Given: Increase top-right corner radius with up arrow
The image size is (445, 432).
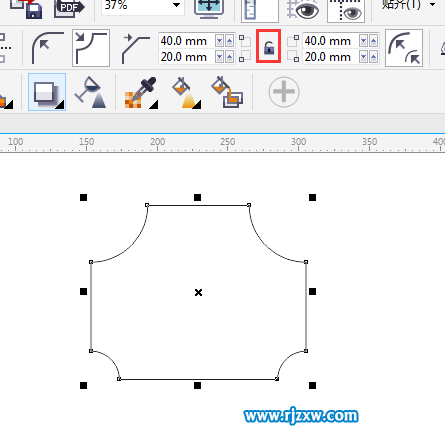Looking at the screenshot, I should tap(373, 41).
